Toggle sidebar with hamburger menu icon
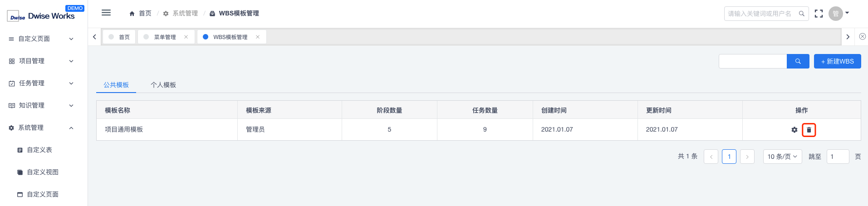Image resolution: width=868 pixels, height=206 pixels. pyautogui.click(x=106, y=13)
